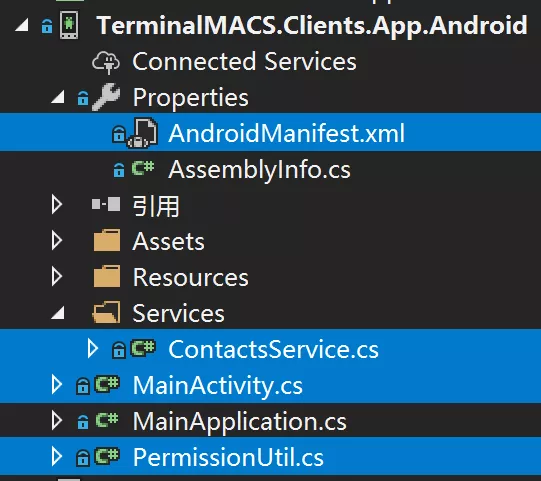Screen dimensions: 541x481
Task: Collapse the TerminalMACS.Clients.App.Android project node
Action: point(22,26)
